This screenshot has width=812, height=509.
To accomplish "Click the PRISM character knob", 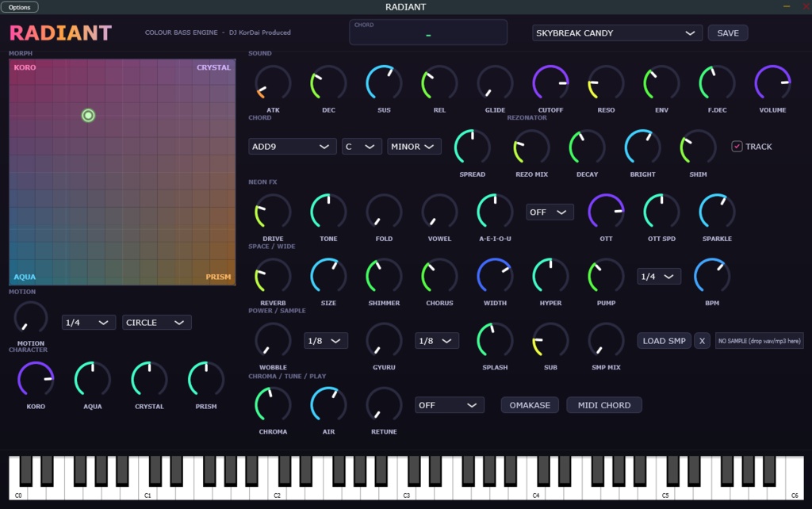I will [206, 380].
